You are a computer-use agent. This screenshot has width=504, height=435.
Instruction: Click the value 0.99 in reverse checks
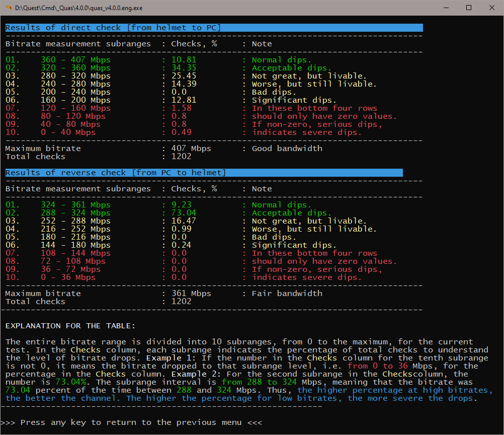(181, 229)
